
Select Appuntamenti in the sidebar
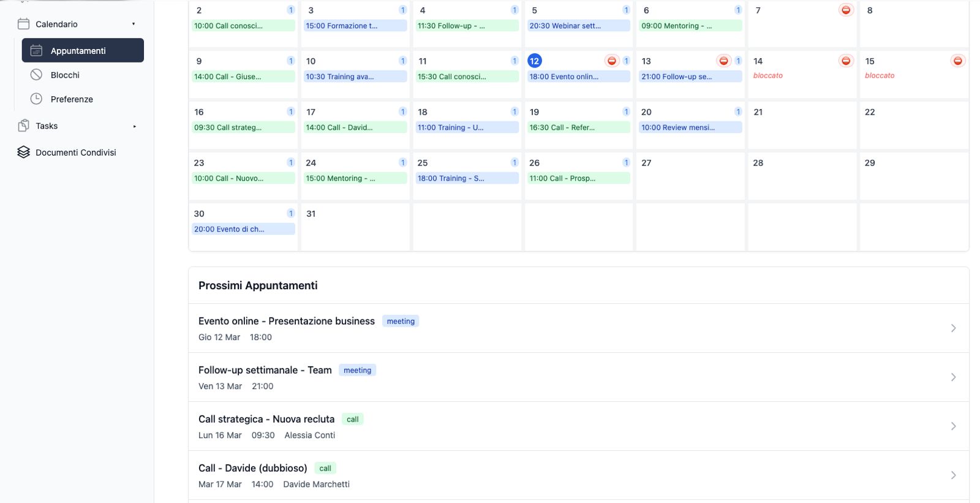[x=83, y=50]
